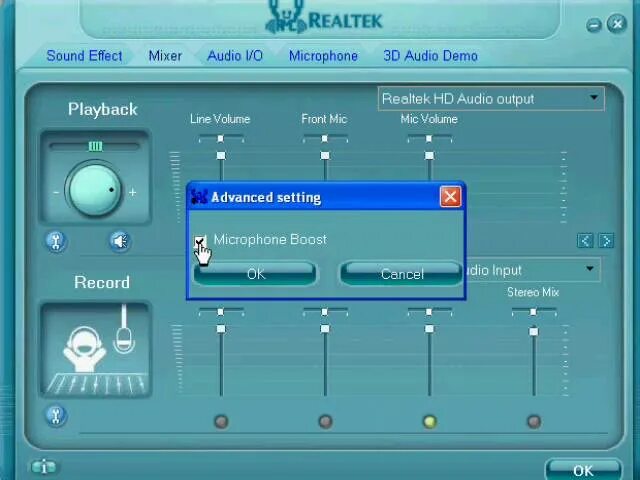The width and height of the screenshot is (640, 480).
Task: Select the Stereo Mix record indicator light
Action: click(x=534, y=421)
